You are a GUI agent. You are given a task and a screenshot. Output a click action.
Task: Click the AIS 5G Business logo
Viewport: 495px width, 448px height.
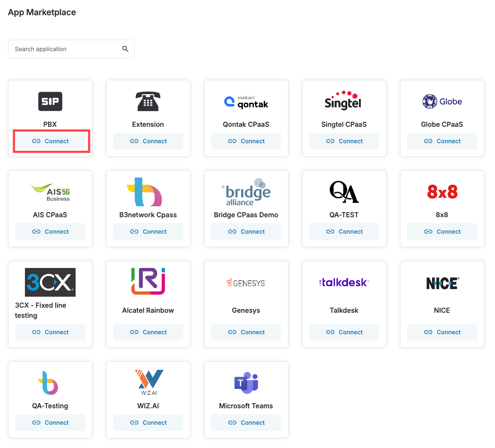coord(50,192)
